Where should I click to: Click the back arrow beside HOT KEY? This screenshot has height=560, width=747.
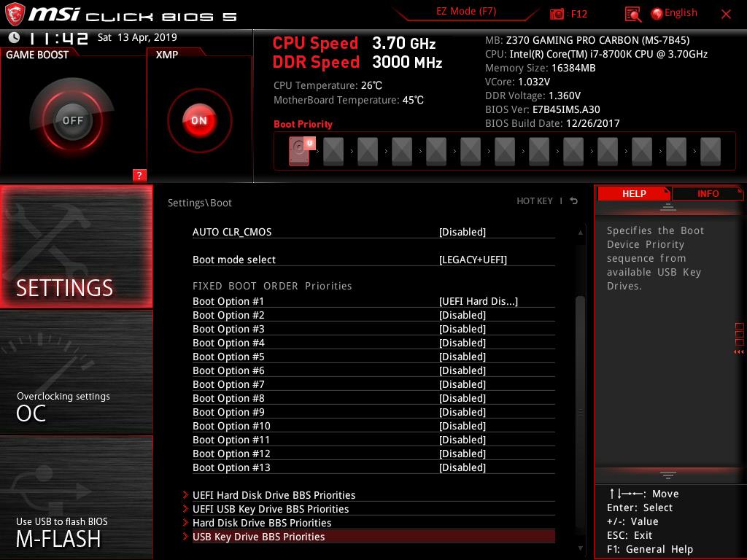pyautogui.click(x=574, y=201)
